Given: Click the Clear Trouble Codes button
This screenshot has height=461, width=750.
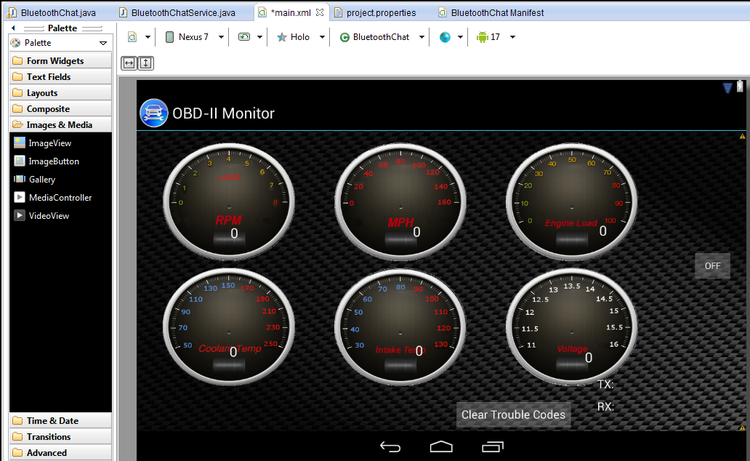Looking at the screenshot, I should (513, 415).
